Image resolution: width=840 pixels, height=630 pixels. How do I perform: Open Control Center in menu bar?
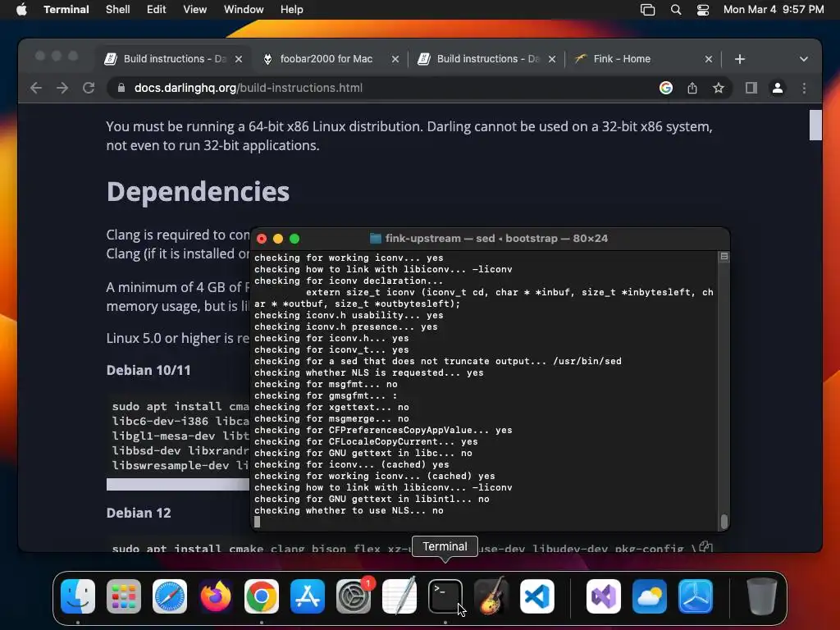pos(703,10)
